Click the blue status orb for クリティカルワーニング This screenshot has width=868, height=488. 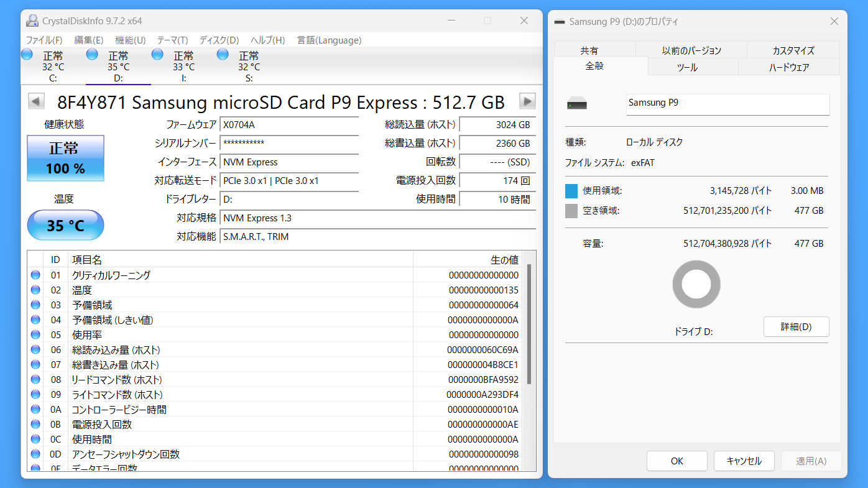coord(35,275)
